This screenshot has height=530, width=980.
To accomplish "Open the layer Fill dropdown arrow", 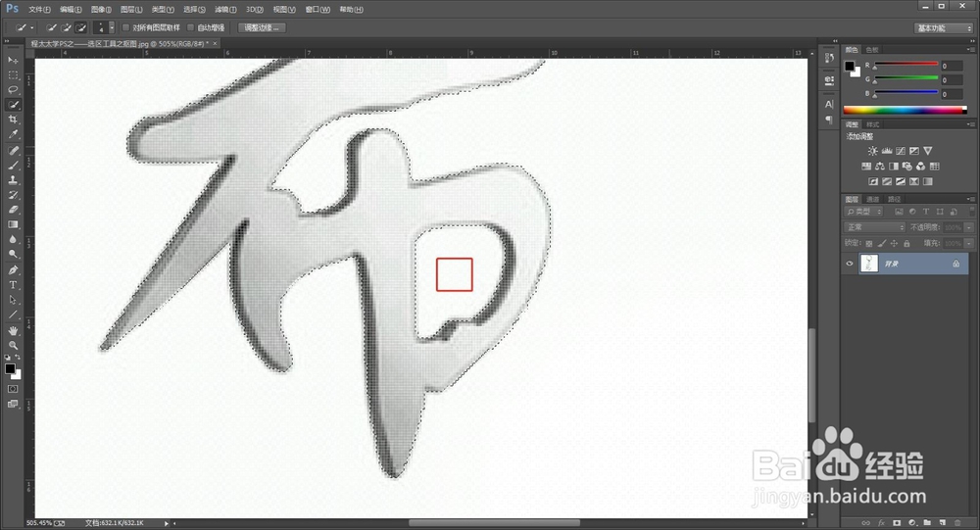I will 969,243.
